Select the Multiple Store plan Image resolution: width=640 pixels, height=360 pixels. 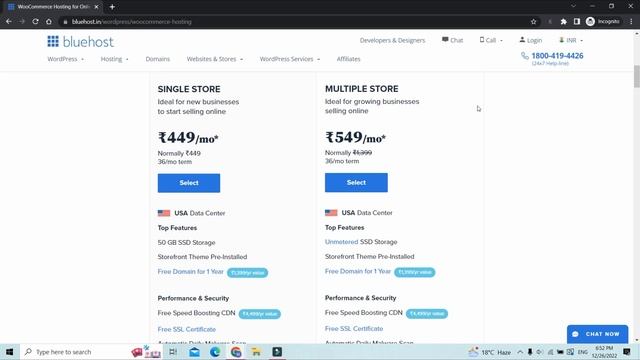[x=356, y=182]
